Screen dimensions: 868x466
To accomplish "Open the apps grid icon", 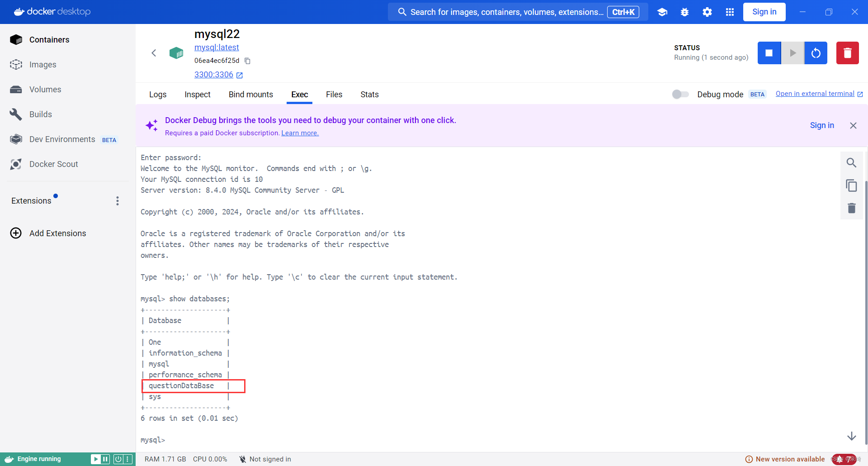I will (730, 12).
